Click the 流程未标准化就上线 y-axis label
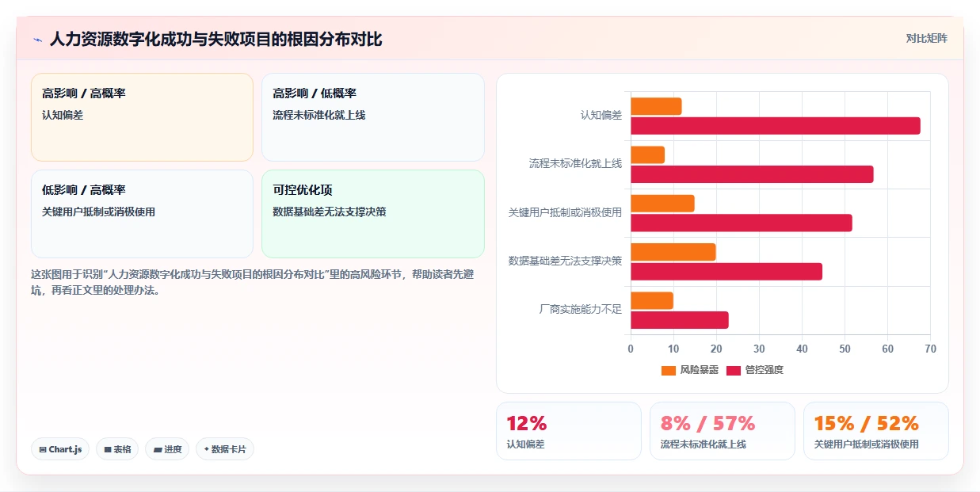 (576, 164)
